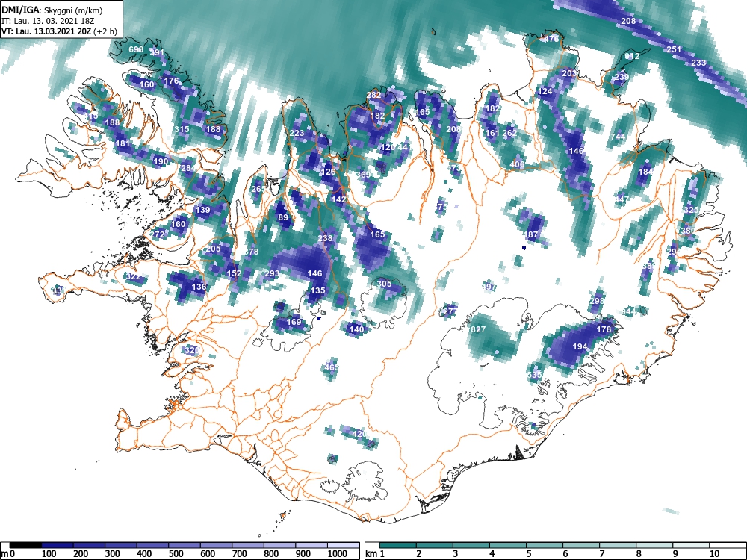Click the visibility value 320 on the map
Viewport: 747px width, 560px height.
(x=192, y=350)
